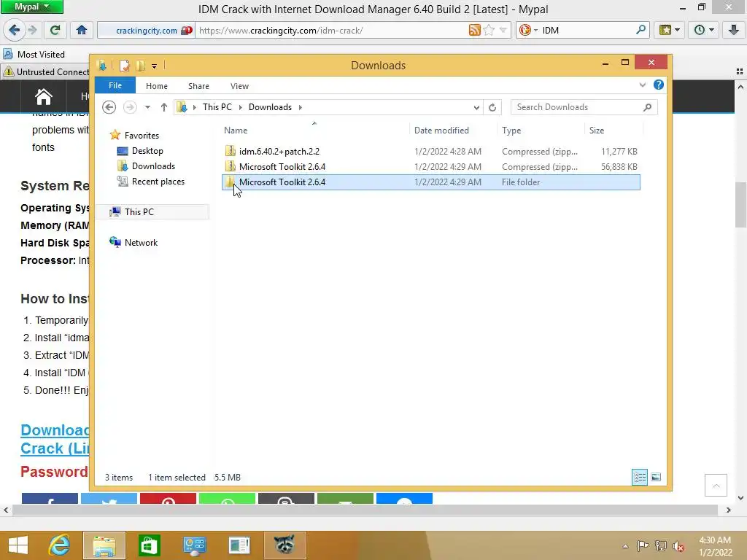The height and width of the screenshot is (560, 747).
Task: Click browser vertical scrollbar thumb
Action: (740, 205)
